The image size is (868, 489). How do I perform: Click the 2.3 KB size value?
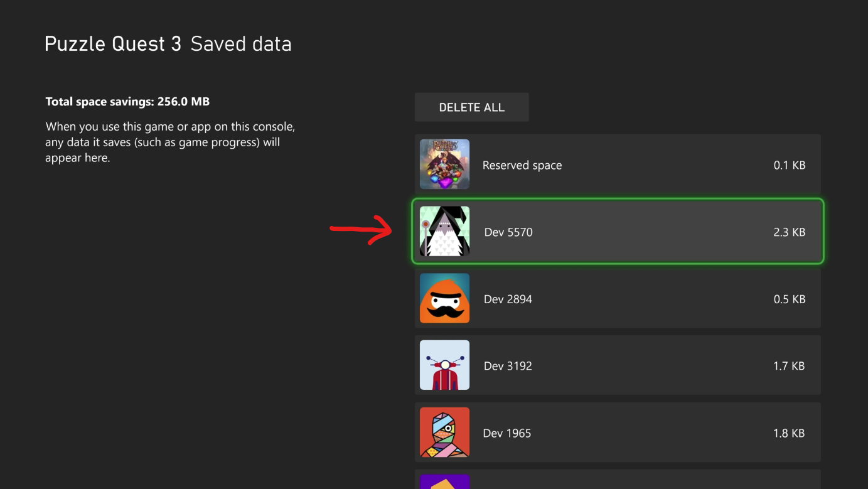click(x=790, y=232)
